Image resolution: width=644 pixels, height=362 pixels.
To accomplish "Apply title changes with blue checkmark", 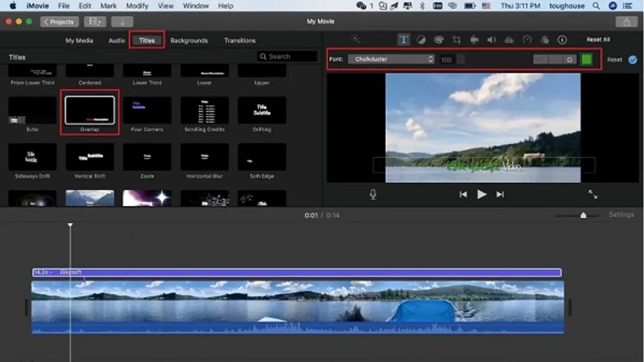I will tap(633, 60).
